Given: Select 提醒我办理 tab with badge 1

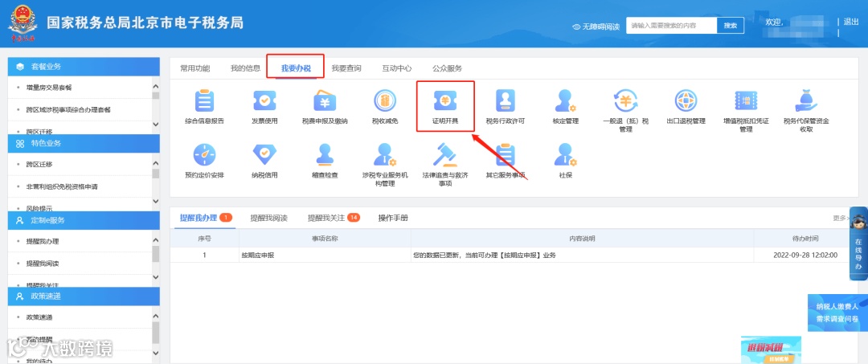Looking at the screenshot, I should coord(206,218).
